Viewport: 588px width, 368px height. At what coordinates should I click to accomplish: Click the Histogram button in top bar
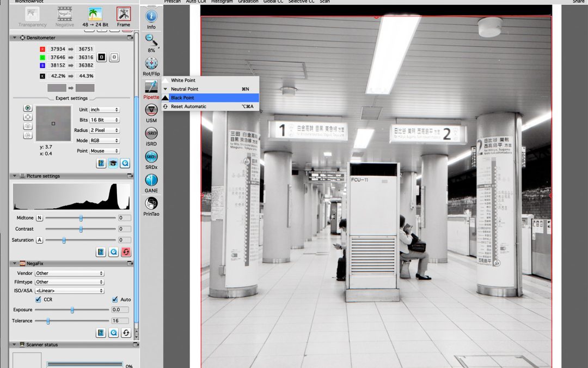click(x=222, y=2)
